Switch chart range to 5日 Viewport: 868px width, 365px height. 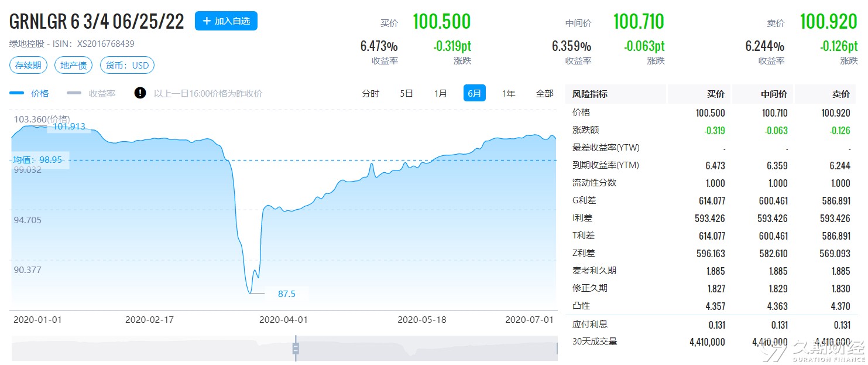406,93
